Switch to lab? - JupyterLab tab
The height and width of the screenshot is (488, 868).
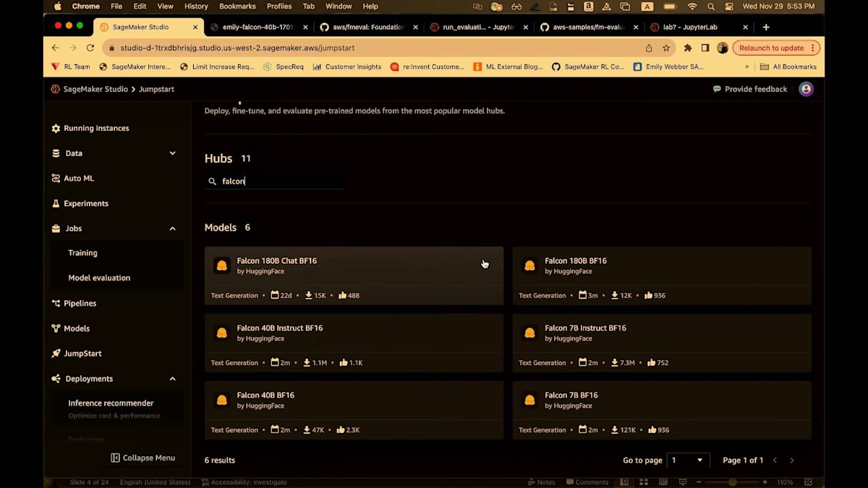coord(698,27)
